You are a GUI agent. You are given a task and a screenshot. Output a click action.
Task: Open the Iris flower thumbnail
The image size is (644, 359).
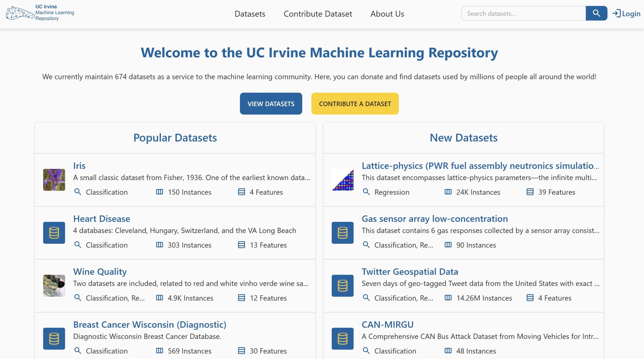point(54,180)
